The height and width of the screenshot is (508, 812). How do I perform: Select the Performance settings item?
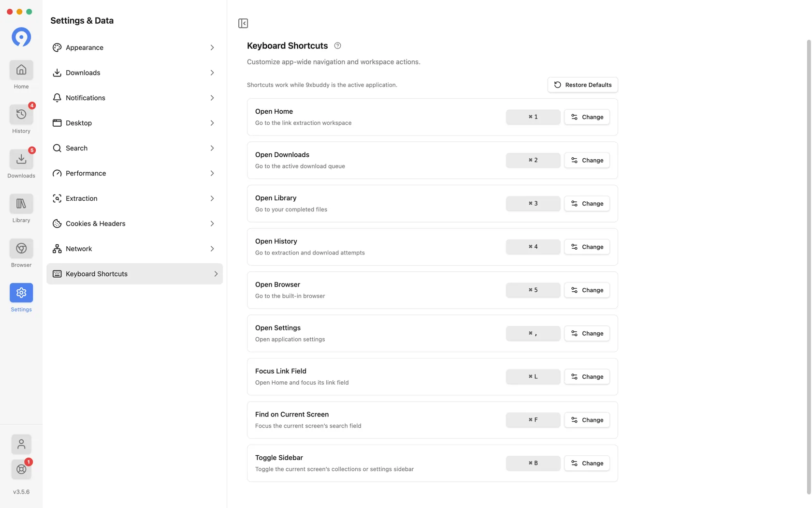pos(134,173)
